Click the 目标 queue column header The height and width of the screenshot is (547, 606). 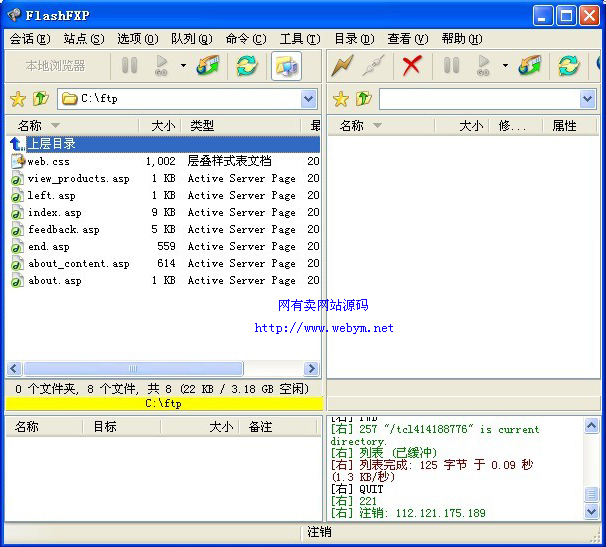tap(121, 427)
